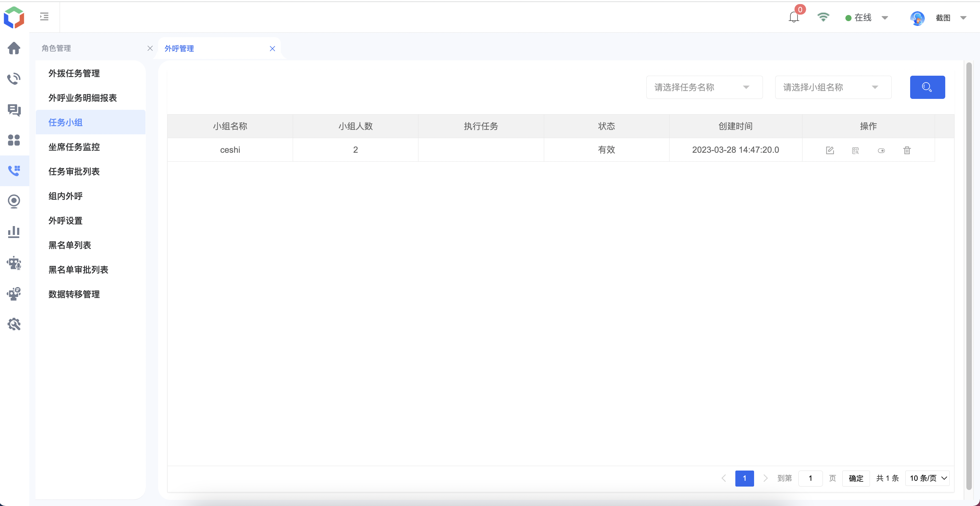980x506 pixels.
Task: Open 外拨任务管理 menu item
Action: pyautogui.click(x=91, y=73)
